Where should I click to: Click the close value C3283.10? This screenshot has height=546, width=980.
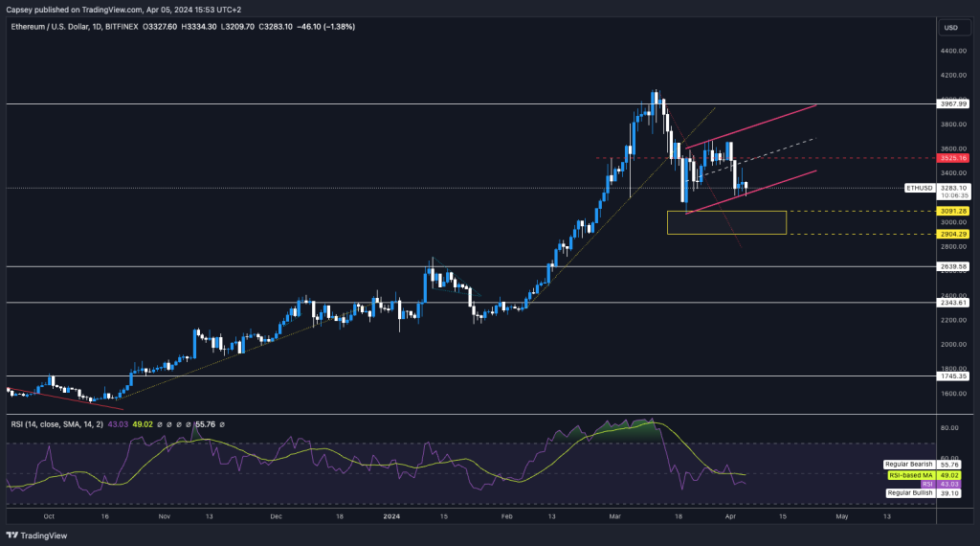[276, 27]
